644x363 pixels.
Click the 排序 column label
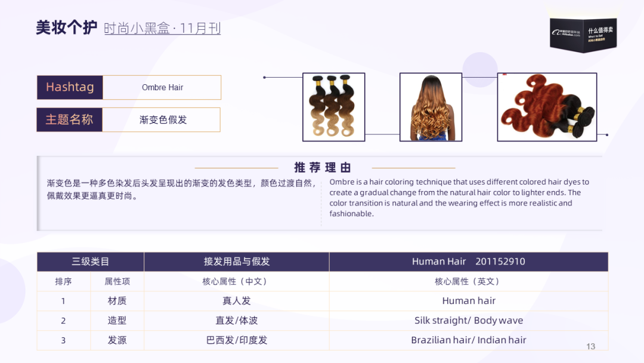(63, 281)
